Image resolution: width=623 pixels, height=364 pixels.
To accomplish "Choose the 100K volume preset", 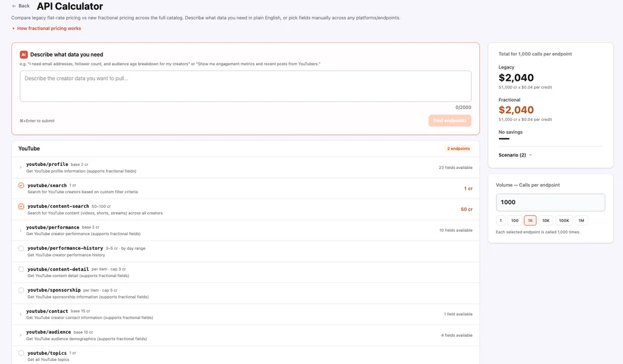I will [x=564, y=221].
